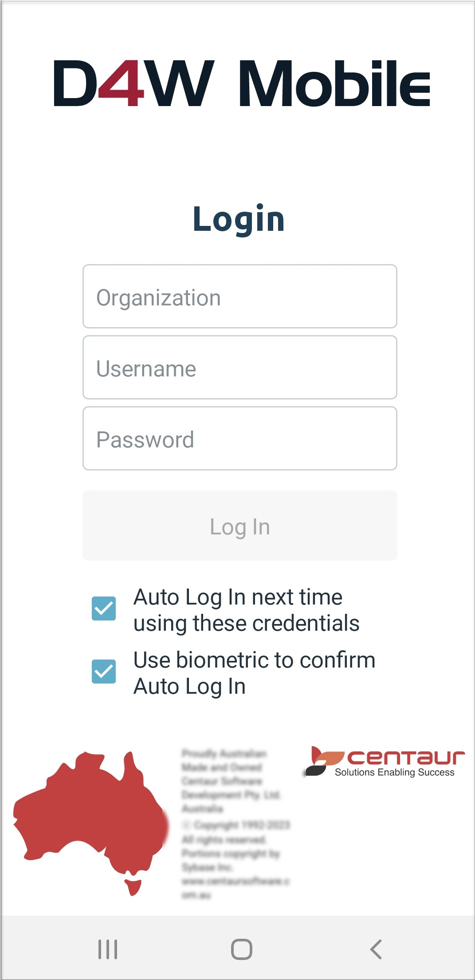Tap the Login heading

239,220
